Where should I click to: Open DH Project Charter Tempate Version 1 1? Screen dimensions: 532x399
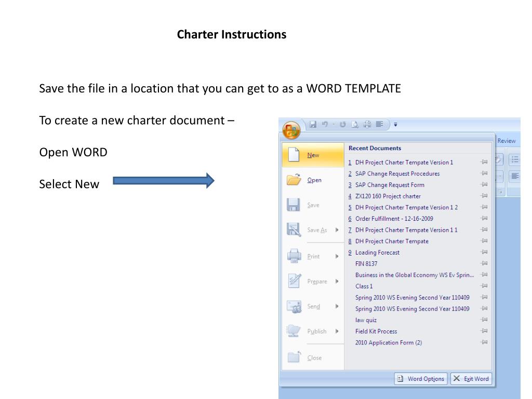point(406,230)
